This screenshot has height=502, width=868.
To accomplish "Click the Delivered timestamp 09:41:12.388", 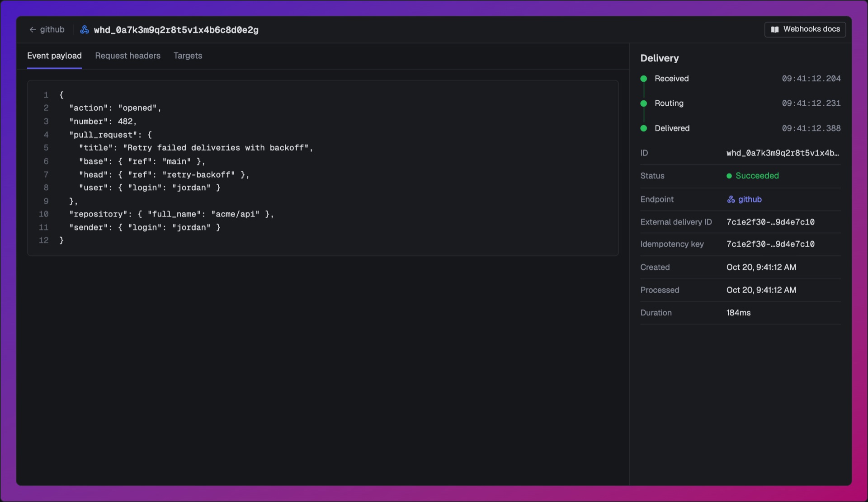I will pyautogui.click(x=811, y=128).
